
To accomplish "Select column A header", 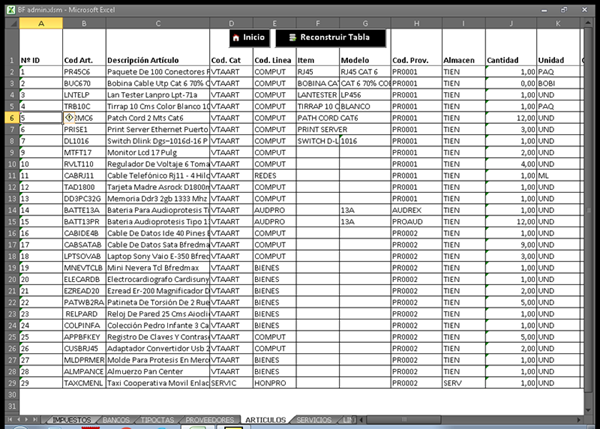I will click(x=41, y=23).
